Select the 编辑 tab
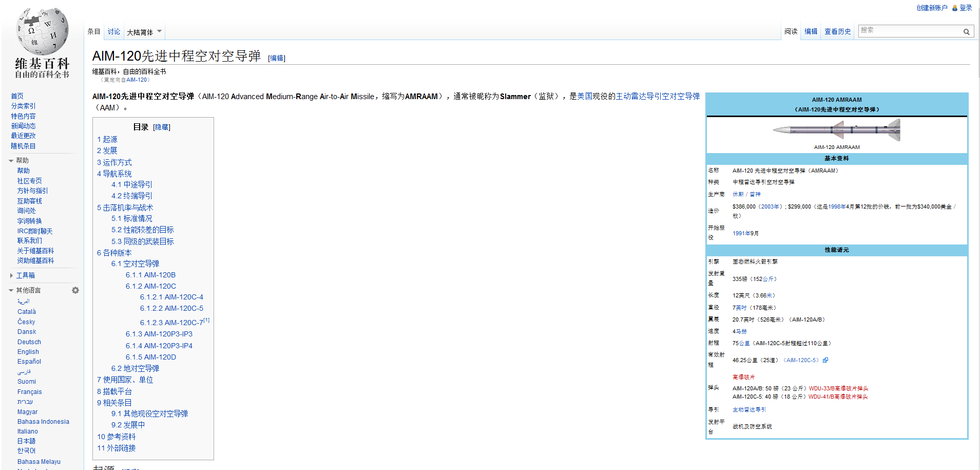Viewport: 980px width, 470px height. coord(811,32)
